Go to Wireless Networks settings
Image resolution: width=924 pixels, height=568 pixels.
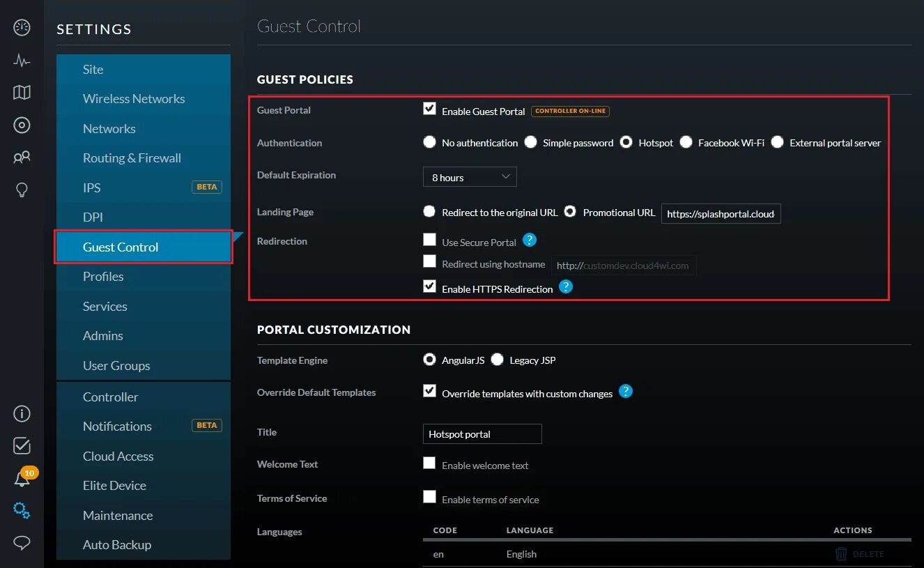pyautogui.click(x=134, y=99)
